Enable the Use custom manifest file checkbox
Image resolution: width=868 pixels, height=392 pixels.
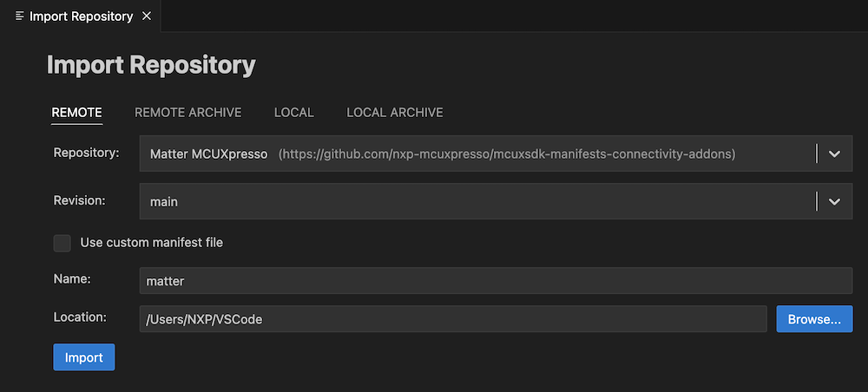click(x=62, y=243)
